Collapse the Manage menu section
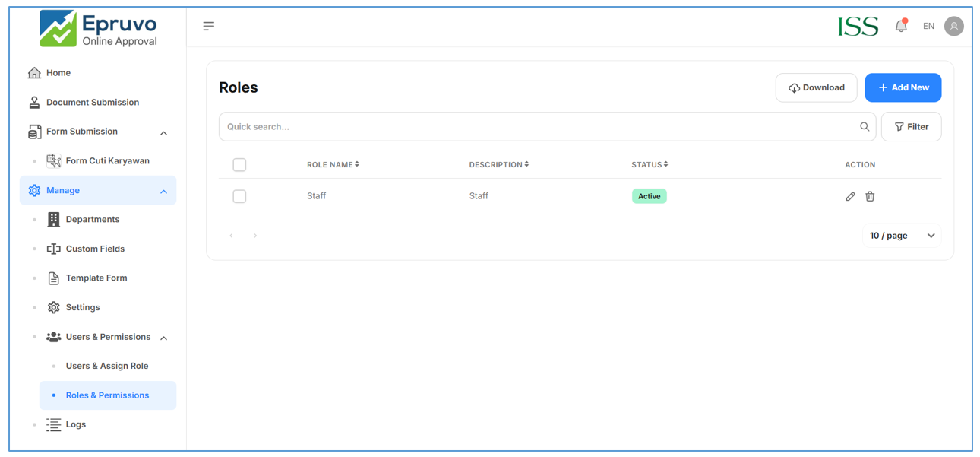Viewport: 980px width, 457px height. pos(163,192)
